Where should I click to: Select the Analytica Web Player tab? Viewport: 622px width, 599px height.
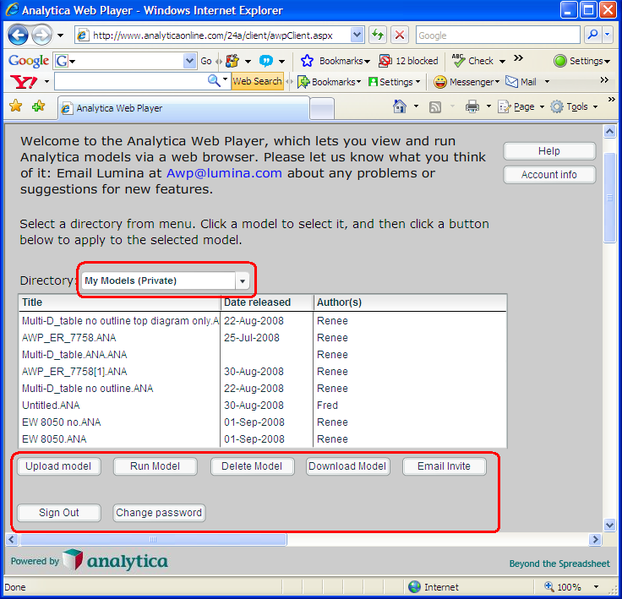click(x=183, y=108)
